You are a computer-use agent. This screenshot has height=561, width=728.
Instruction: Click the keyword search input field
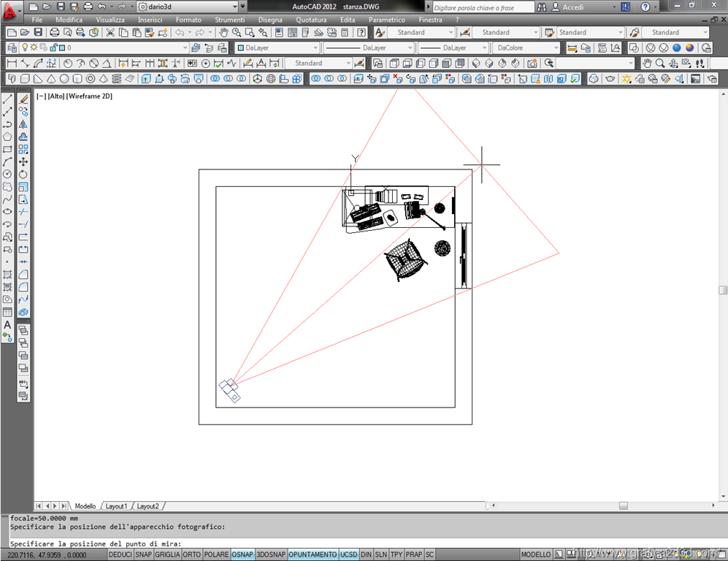click(482, 7)
